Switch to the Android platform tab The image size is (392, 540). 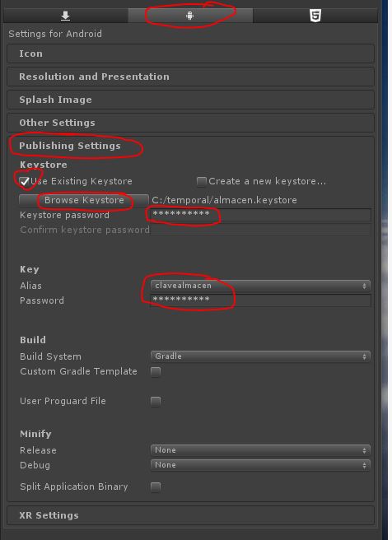pyautogui.click(x=190, y=16)
